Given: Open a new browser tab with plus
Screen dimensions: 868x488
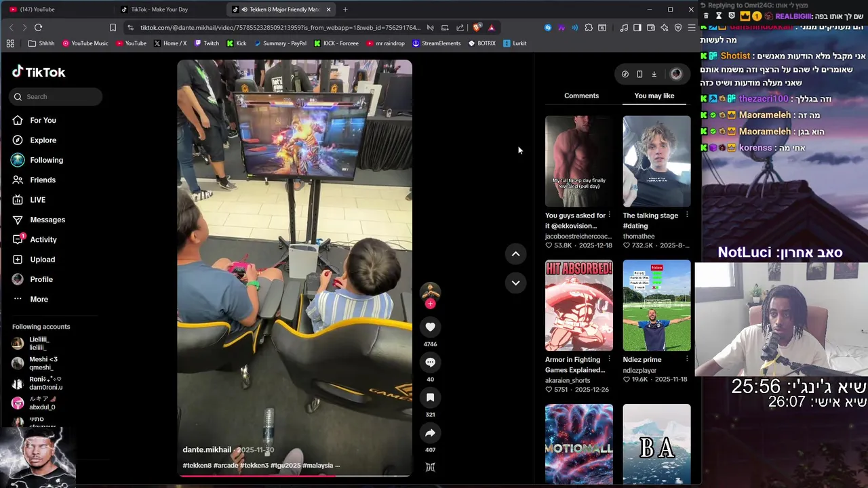Looking at the screenshot, I should pyautogui.click(x=345, y=9).
